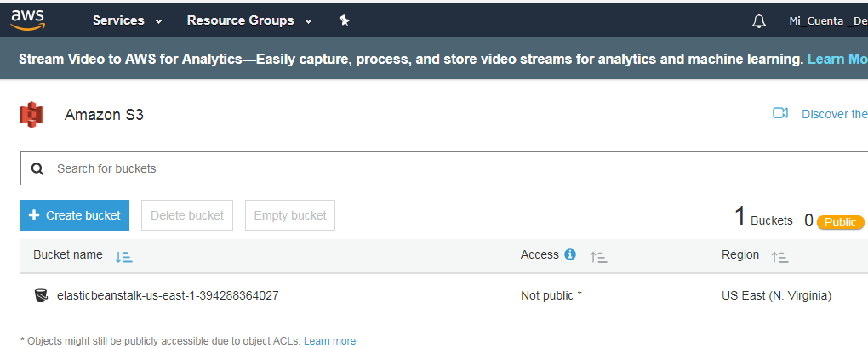Open the elasticbeanstalk-us-east-1-394288364027 bucket
Screen dimensions: 868x348
tap(168, 295)
